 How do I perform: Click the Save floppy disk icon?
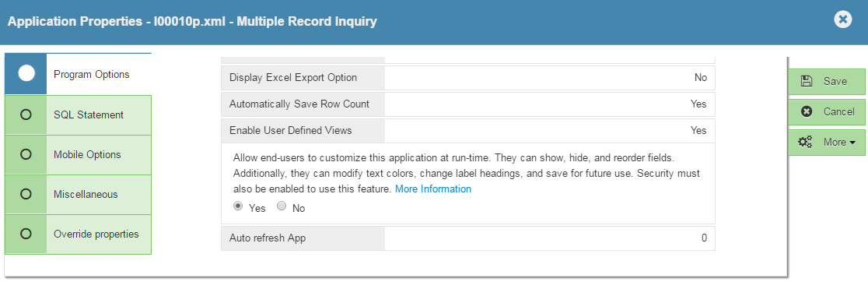pos(807,82)
